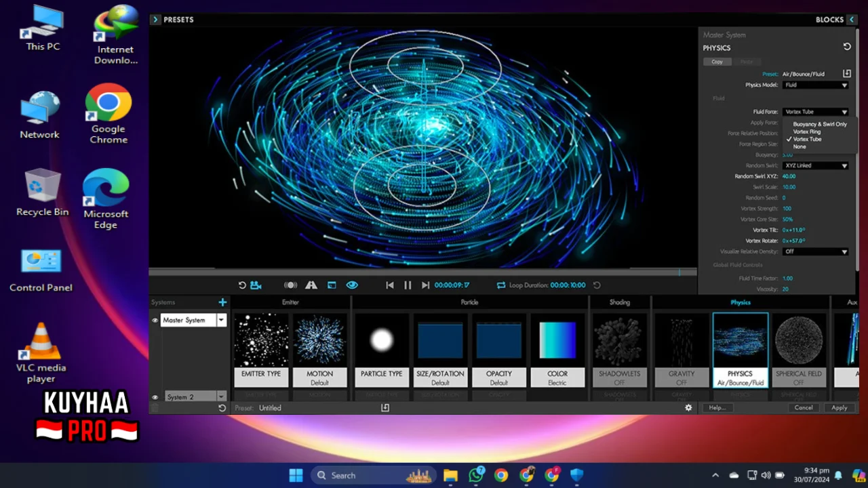Edit the Loop Duration timecode
868x488 pixels.
click(x=568, y=285)
